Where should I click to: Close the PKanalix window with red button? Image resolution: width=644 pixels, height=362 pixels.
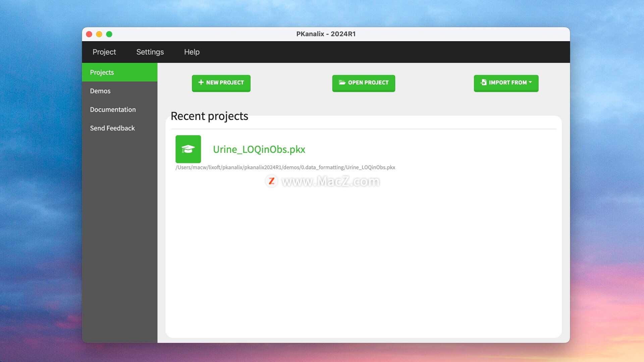[89, 34]
